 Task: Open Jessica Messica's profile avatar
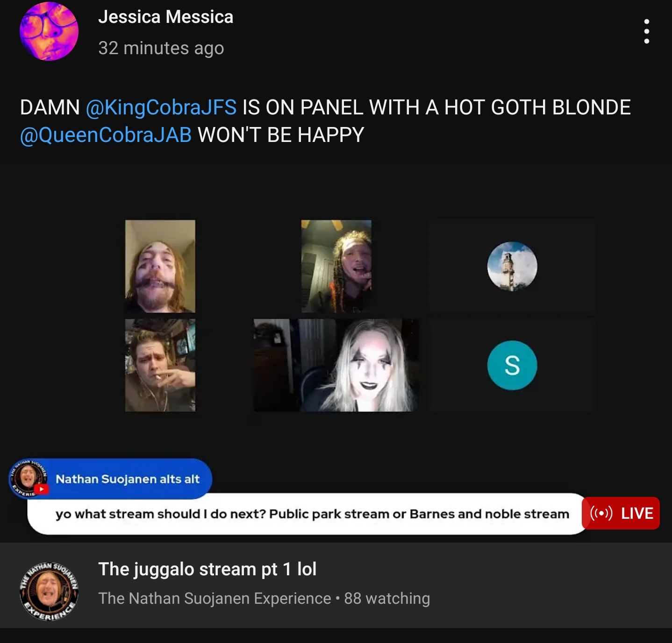pos(49,31)
